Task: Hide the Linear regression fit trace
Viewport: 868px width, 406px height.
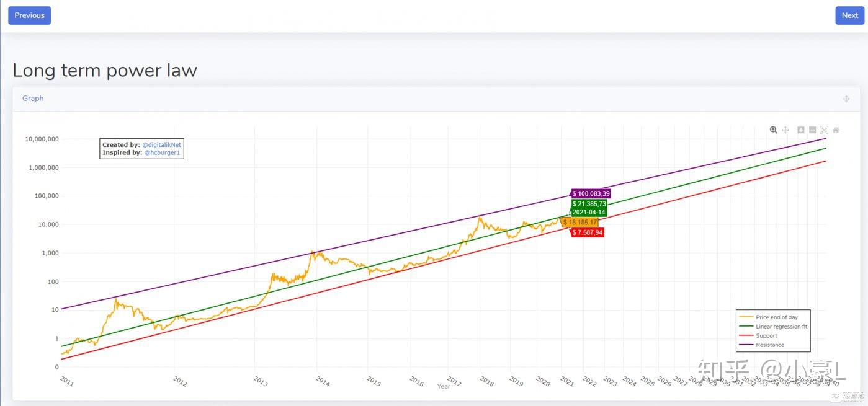Action: pyautogui.click(x=781, y=327)
